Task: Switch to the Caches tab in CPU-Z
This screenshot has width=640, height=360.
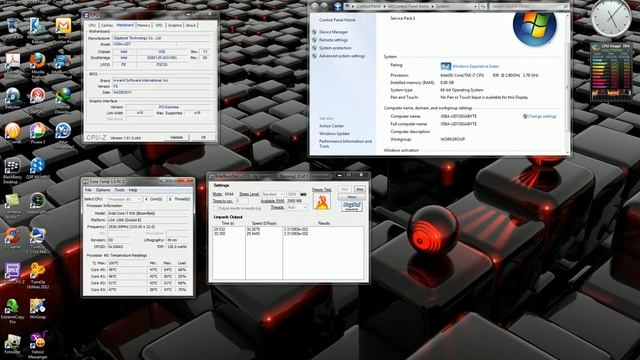Action: [107, 25]
